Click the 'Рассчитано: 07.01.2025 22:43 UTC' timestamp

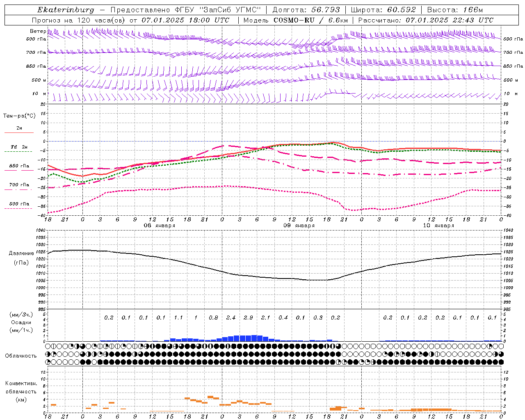[426, 20]
